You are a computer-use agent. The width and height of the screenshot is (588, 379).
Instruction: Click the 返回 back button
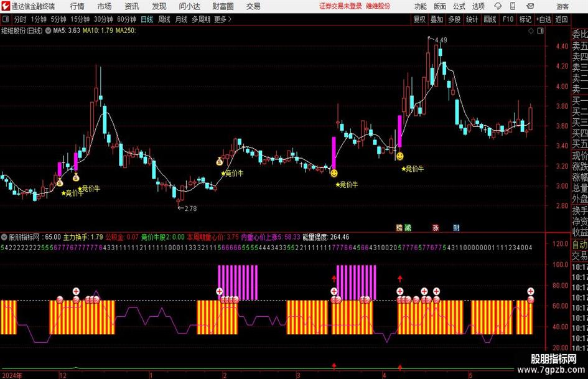(562, 19)
